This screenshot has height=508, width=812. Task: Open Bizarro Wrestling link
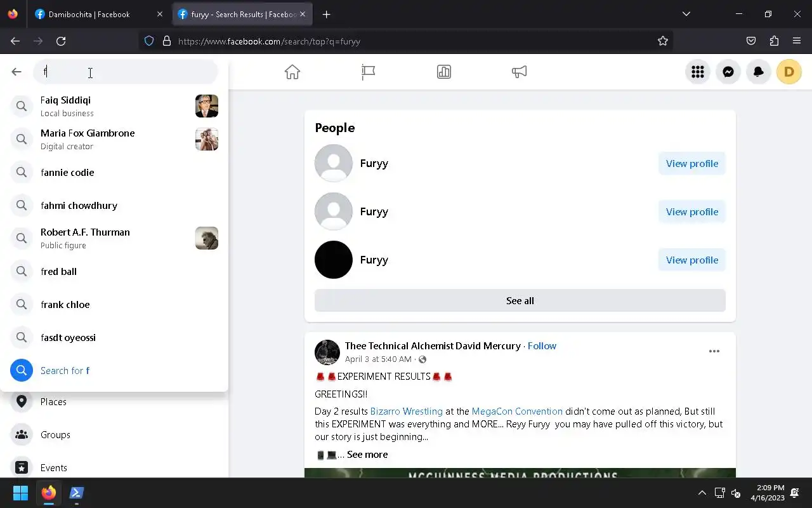point(407,411)
